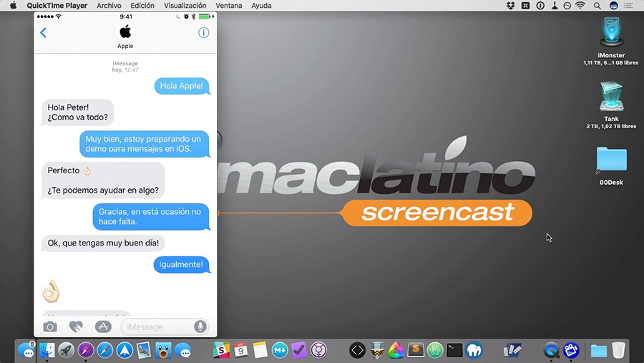The image size is (644, 363).
Task: Click the 'Perfecto' message bubble
Action: pyautogui.click(x=103, y=180)
